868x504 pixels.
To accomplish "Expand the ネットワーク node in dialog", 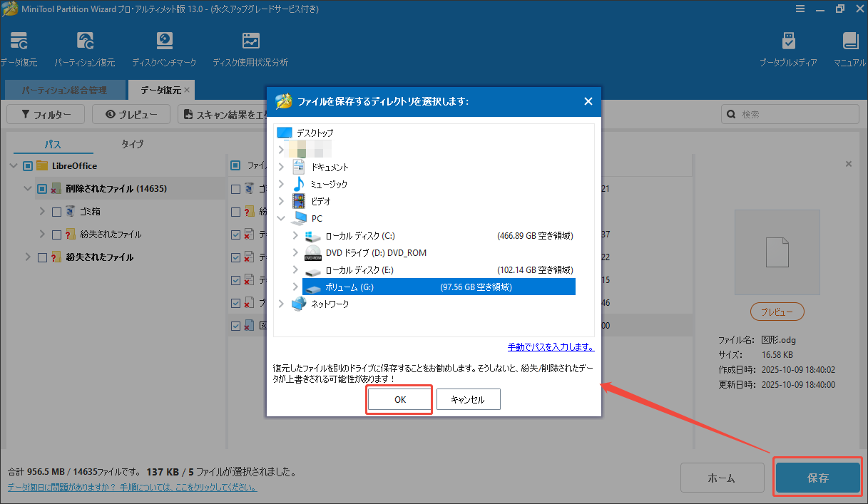I will pyautogui.click(x=281, y=304).
